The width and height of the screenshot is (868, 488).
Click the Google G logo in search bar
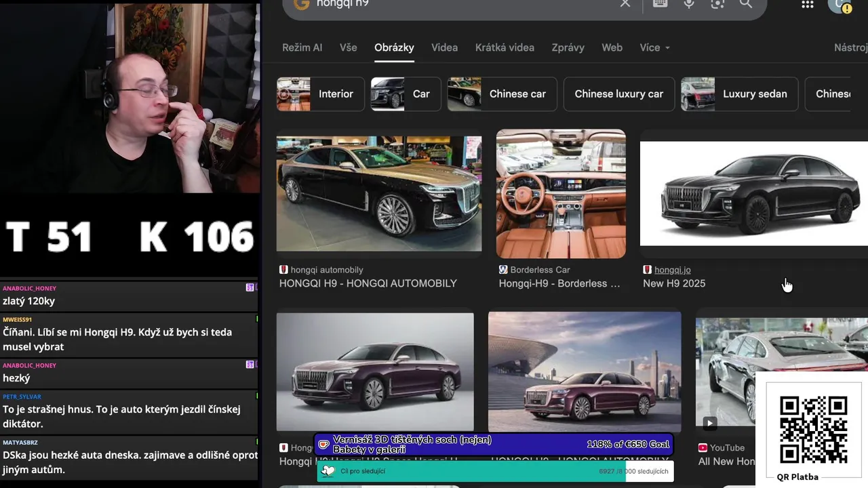[x=302, y=3]
